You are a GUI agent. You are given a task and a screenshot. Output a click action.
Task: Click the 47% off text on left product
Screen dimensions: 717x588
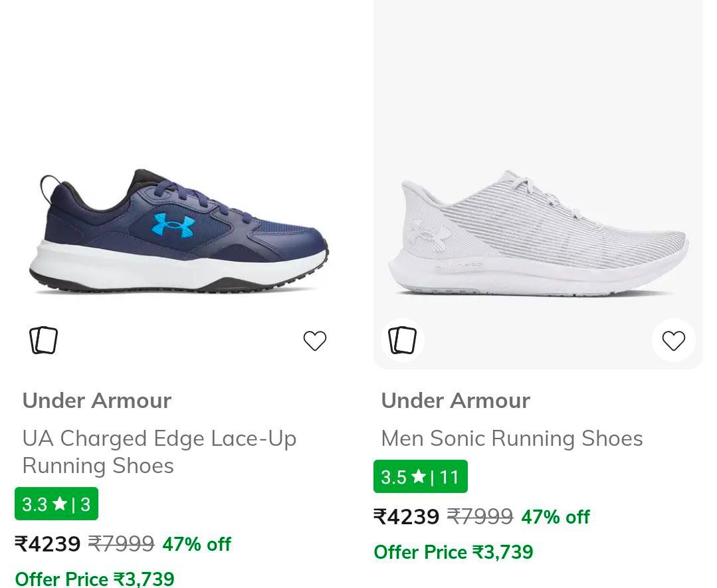[x=197, y=543]
